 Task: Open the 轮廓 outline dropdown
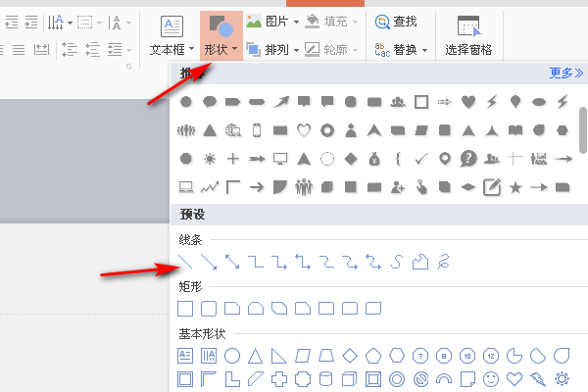(331, 49)
